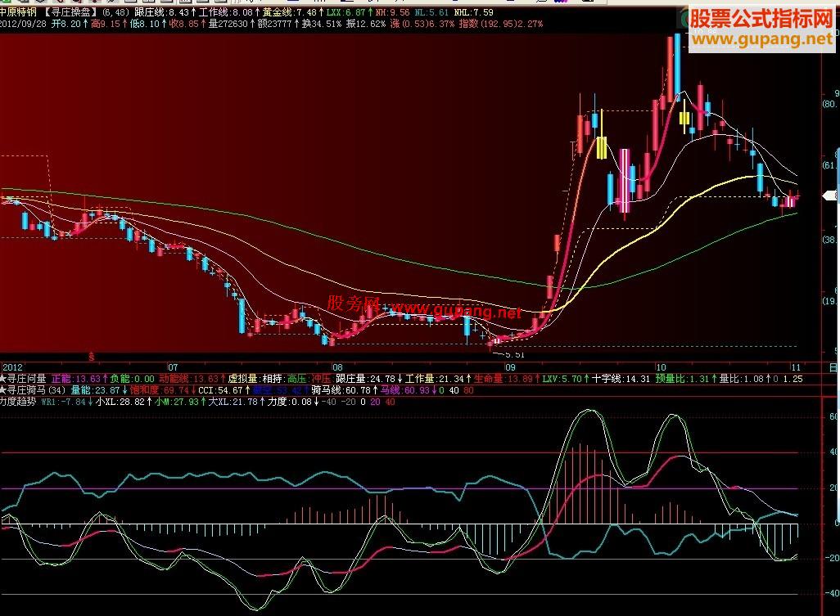Click the 10 month marker on time axis

[661, 367]
